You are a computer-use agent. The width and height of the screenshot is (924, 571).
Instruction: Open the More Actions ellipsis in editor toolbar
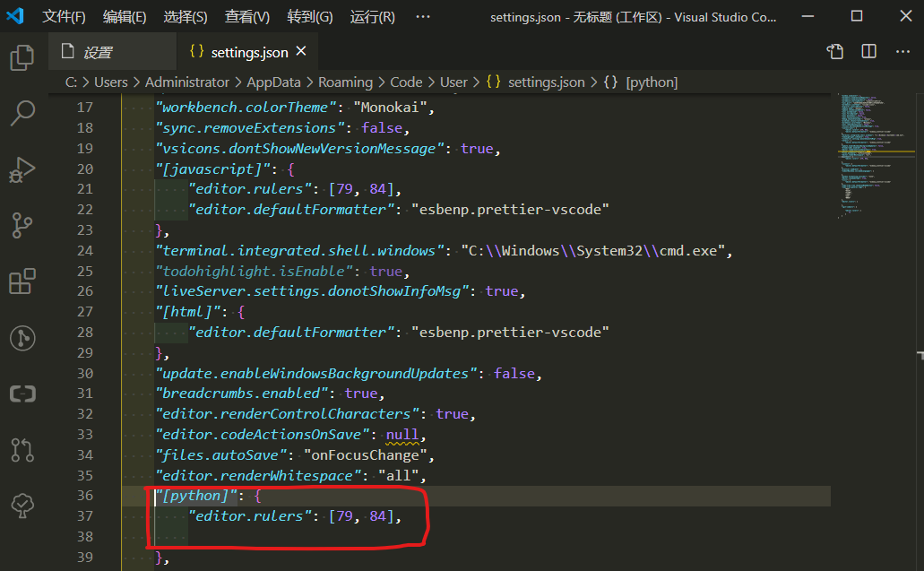(x=902, y=51)
